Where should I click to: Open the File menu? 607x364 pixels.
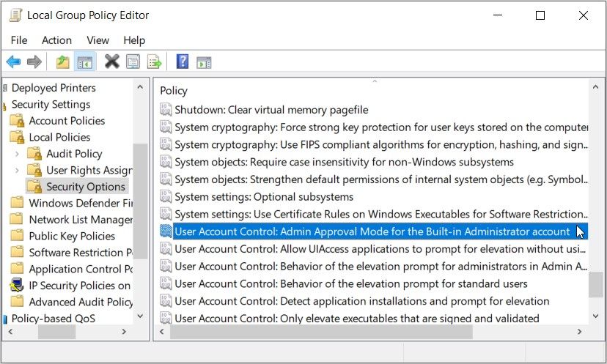pyautogui.click(x=19, y=40)
